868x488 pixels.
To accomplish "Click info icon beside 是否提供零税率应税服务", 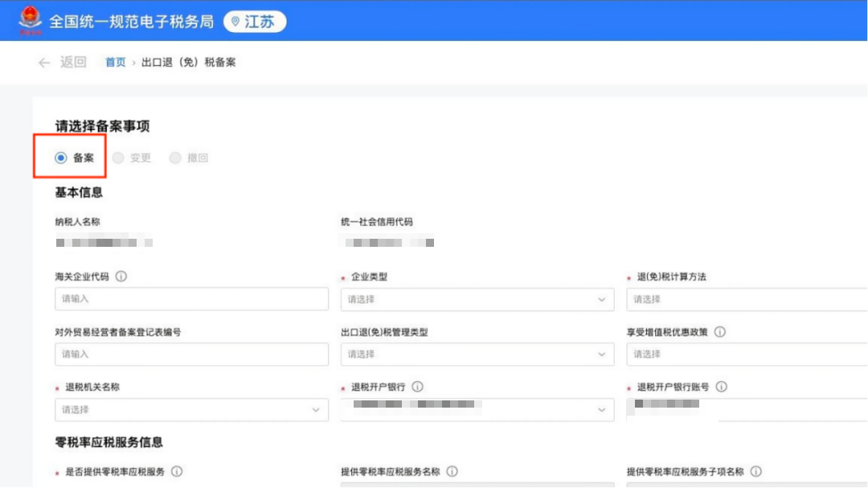I will pyautogui.click(x=177, y=472).
